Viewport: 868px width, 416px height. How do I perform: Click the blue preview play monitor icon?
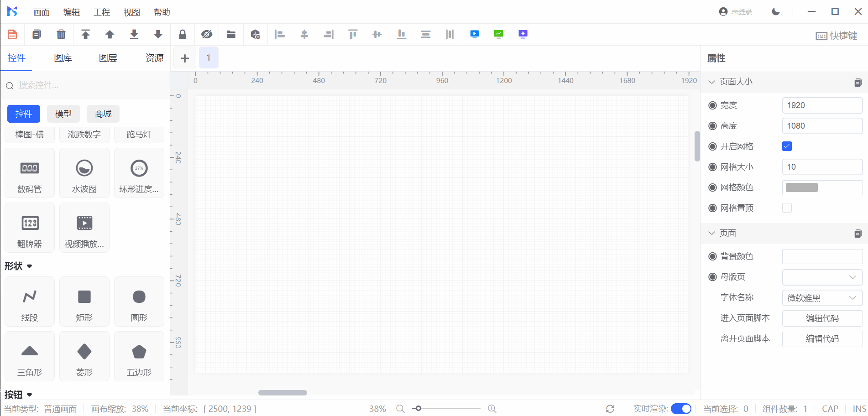(x=475, y=34)
